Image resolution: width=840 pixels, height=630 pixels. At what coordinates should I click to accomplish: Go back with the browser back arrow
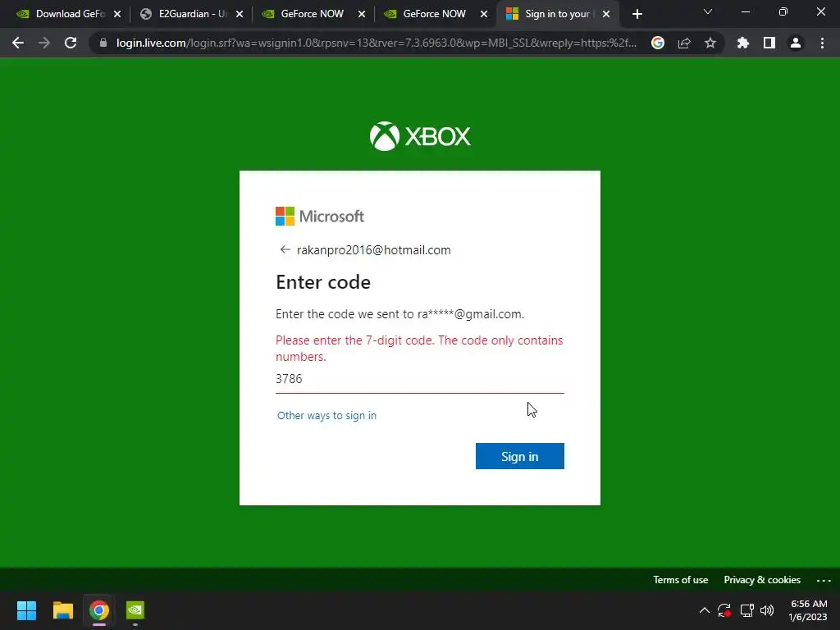click(x=18, y=43)
